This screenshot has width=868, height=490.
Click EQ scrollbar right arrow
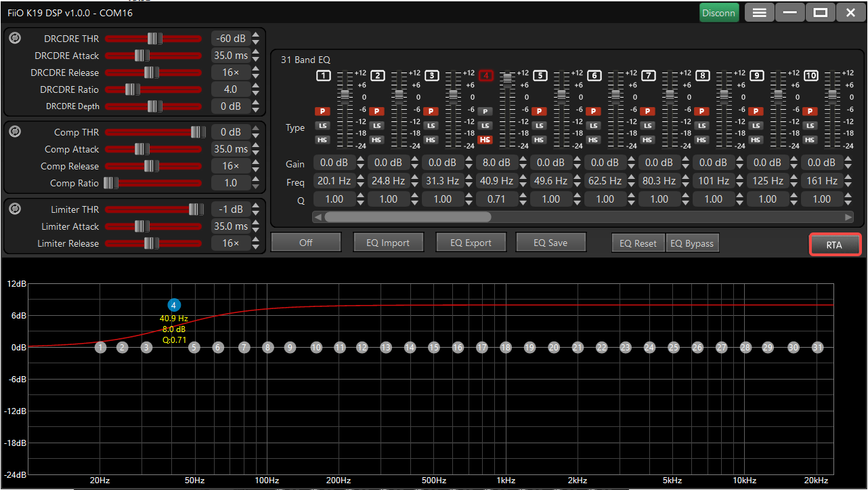pos(848,217)
